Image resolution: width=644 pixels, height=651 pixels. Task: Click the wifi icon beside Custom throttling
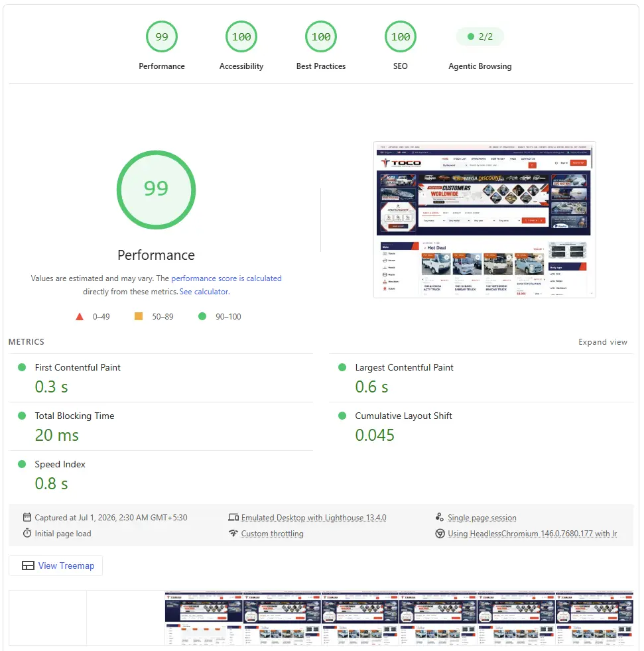click(233, 533)
